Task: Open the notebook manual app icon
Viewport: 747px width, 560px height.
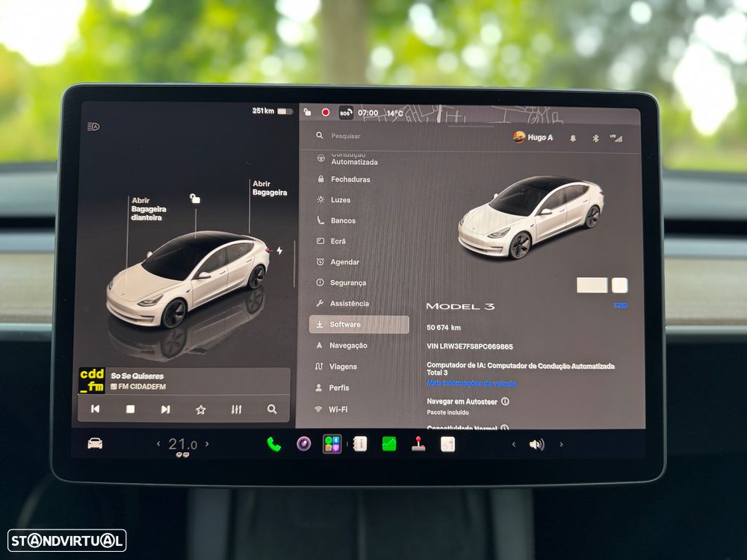Action: pyautogui.click(x=360, y=444)
